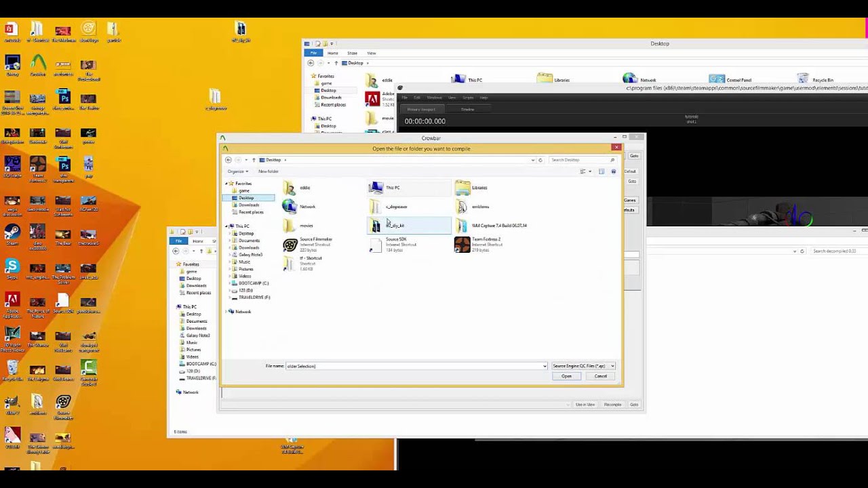Viewport: 868px width, 488px height.
Task: Click New folder in the open dialog
Action: coord(269,171)
